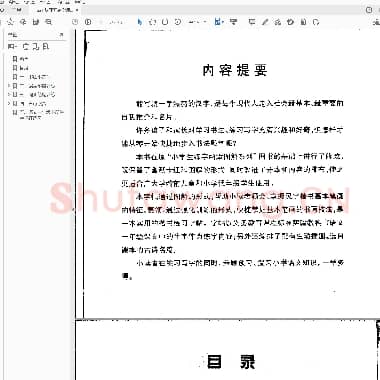The height and width of the screenshot is (380, 380).
Task: Choose the blue selection arrow tool
Action: point(140,22)
